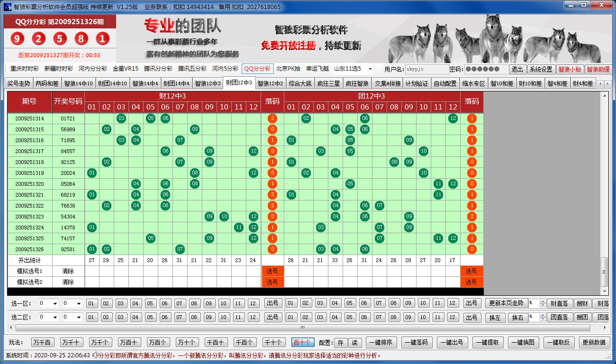Viewport: 616px width, 364px height.
Task: Click the app logo icon in title bar
Action: (7, 7)
